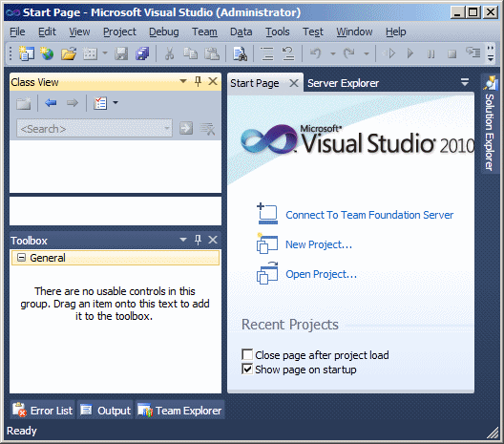Open the Window menu
The image size is (504, 444).
pos(354,32)
